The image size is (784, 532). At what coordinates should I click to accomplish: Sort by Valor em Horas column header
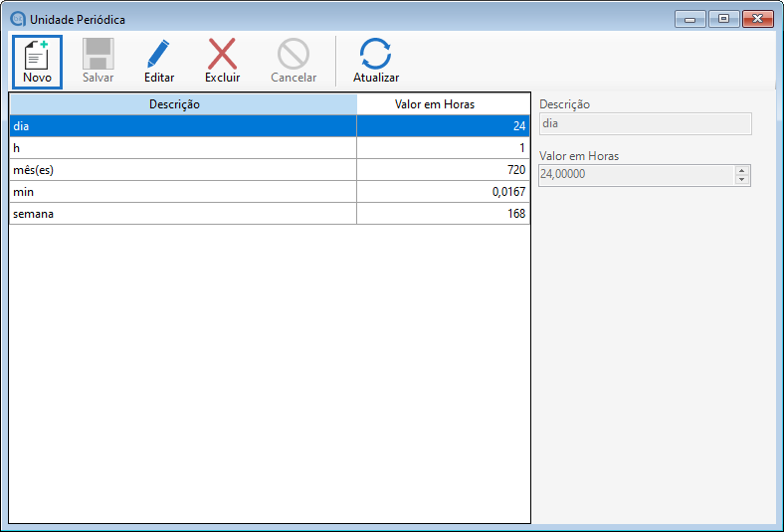[x=443, y=104]
